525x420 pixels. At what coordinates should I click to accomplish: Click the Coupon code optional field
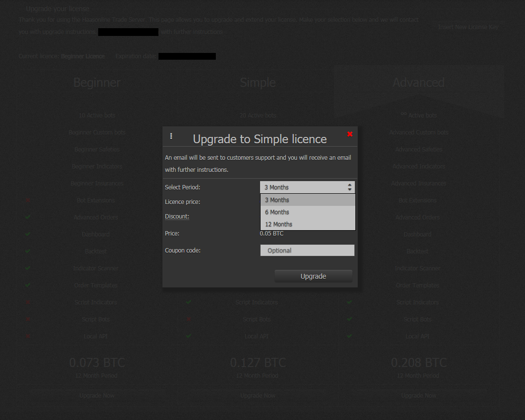click(307, 251)
